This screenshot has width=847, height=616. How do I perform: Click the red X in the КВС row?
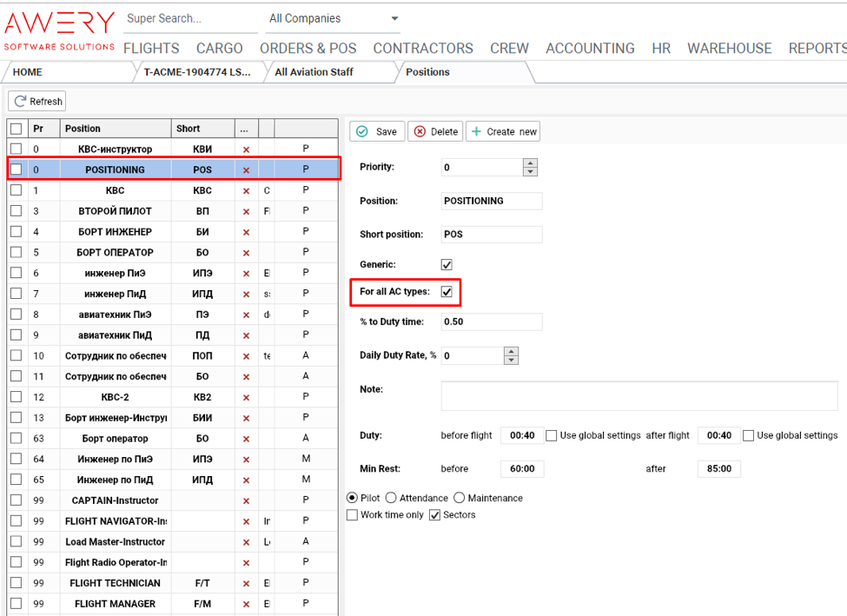pyautogui.click(x=246, y=190)
